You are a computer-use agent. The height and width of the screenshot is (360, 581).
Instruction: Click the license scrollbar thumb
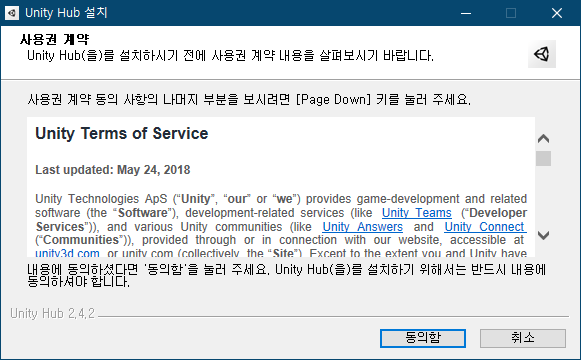pyautogui.click(x=543, y=159)
